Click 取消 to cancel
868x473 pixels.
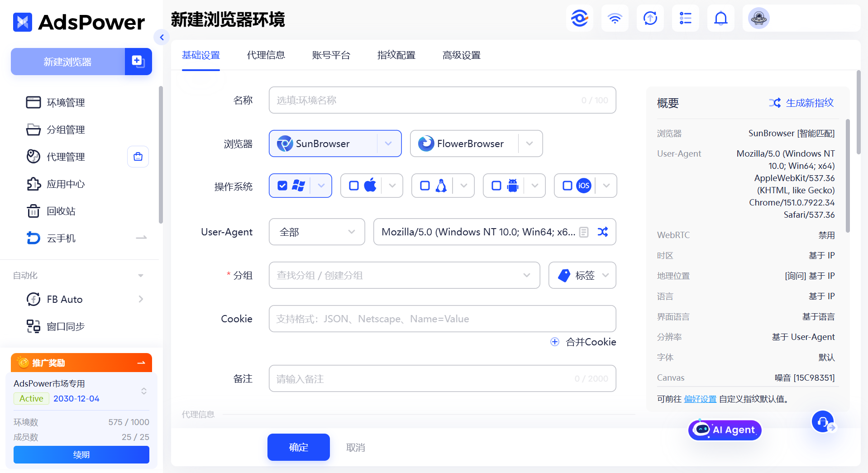point(356,447)
